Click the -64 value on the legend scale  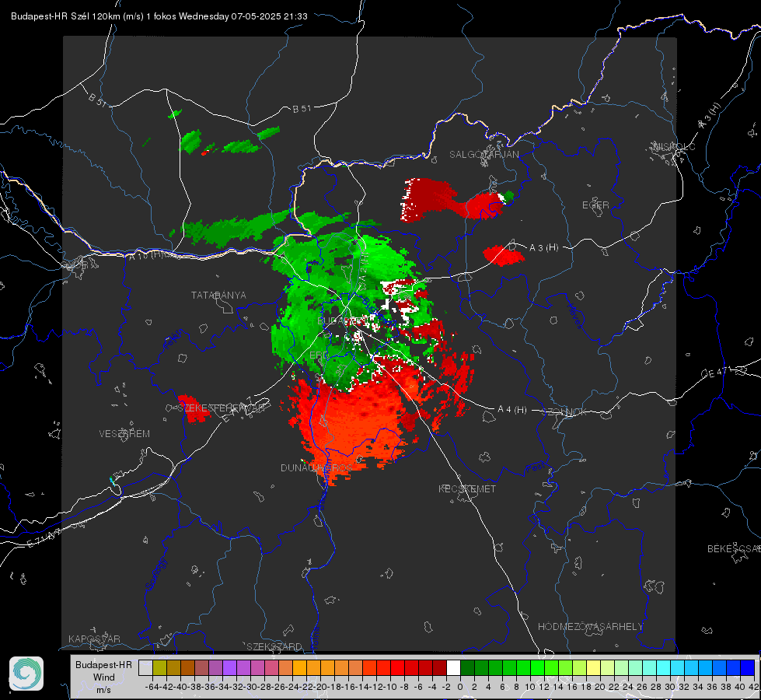(152, 687)
